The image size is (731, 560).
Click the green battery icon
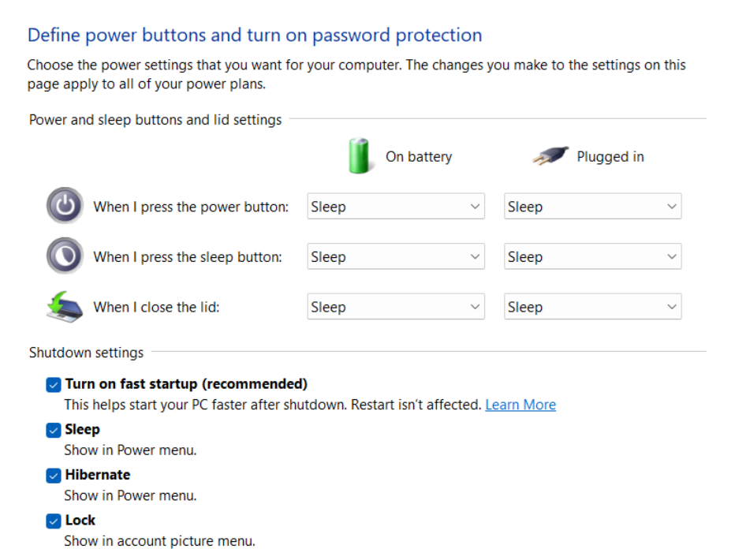pyautogui.click(x=359, y=155)
